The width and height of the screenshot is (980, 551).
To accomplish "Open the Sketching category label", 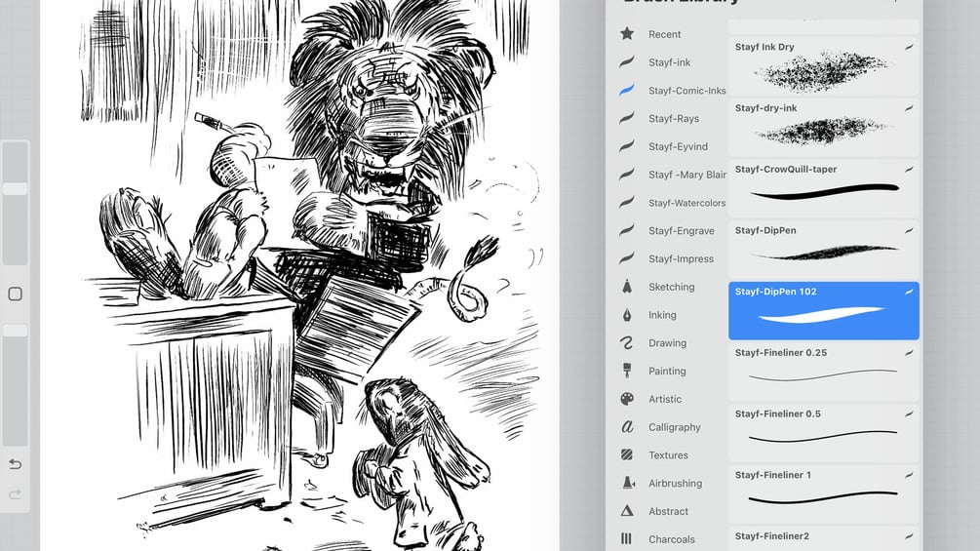I will [671, 287].
